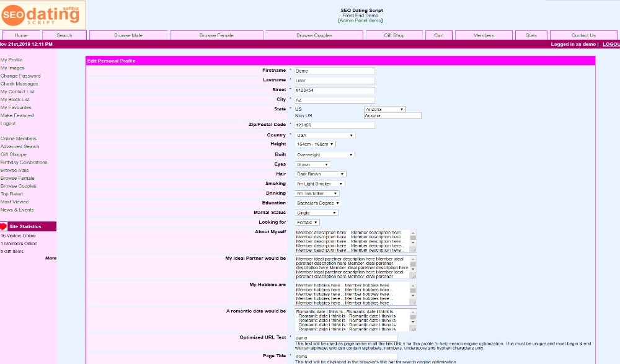Image resolution: width=620 pixels, height=364 pixels.
Task: Open the Country dropdown
Action: pyautogui.click(x=325, y=135)
